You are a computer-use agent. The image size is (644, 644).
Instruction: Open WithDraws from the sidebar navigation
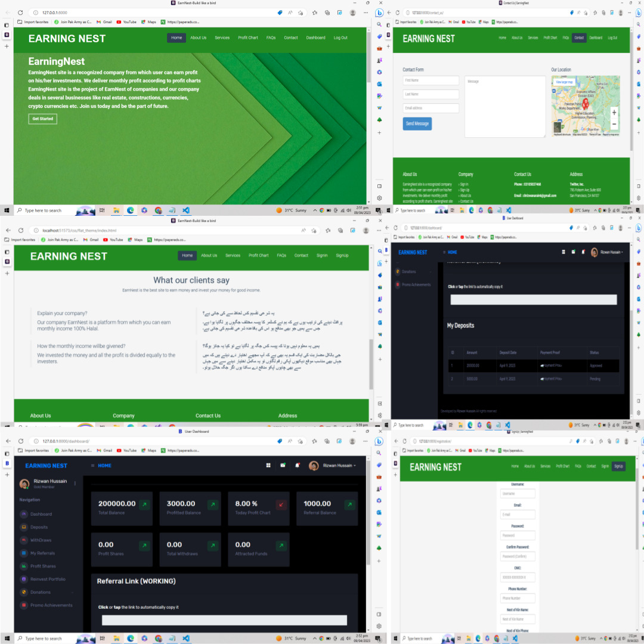(41, 540)
